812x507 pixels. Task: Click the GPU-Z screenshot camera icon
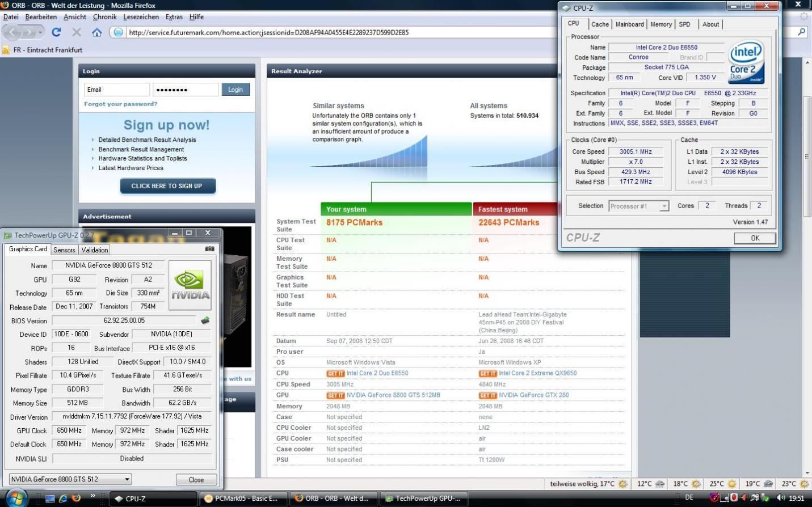pyautogui.click(x=209, y=248)
